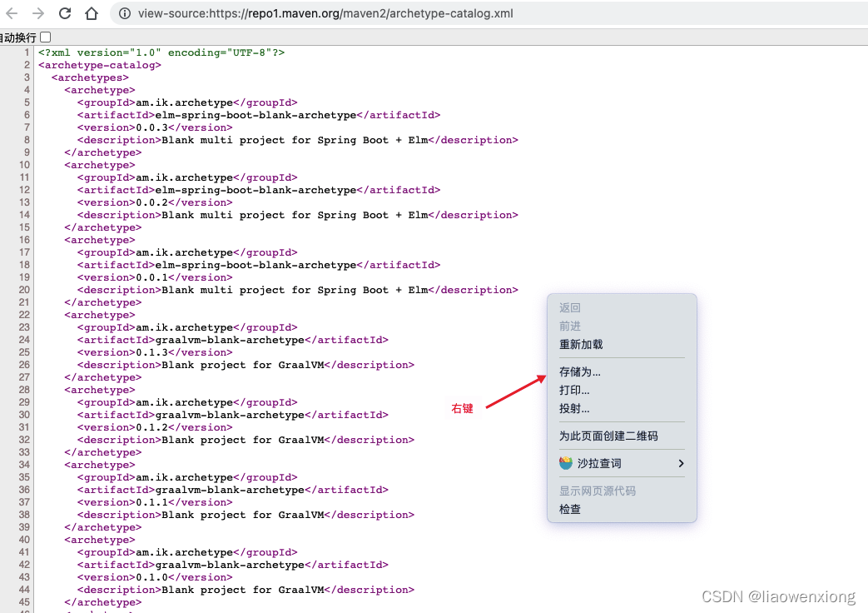
Task: Click the GraalVM description on line 44
Action: [246, 590]
